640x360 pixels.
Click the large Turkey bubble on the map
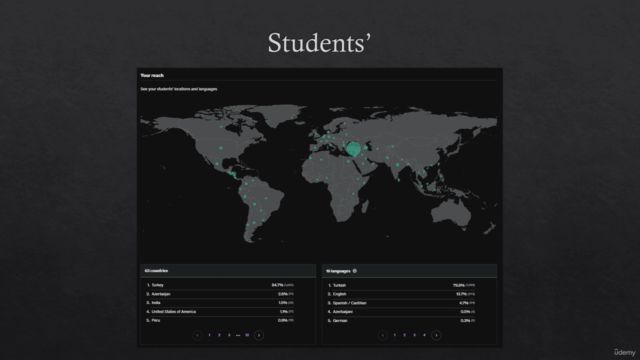[353, 149]
